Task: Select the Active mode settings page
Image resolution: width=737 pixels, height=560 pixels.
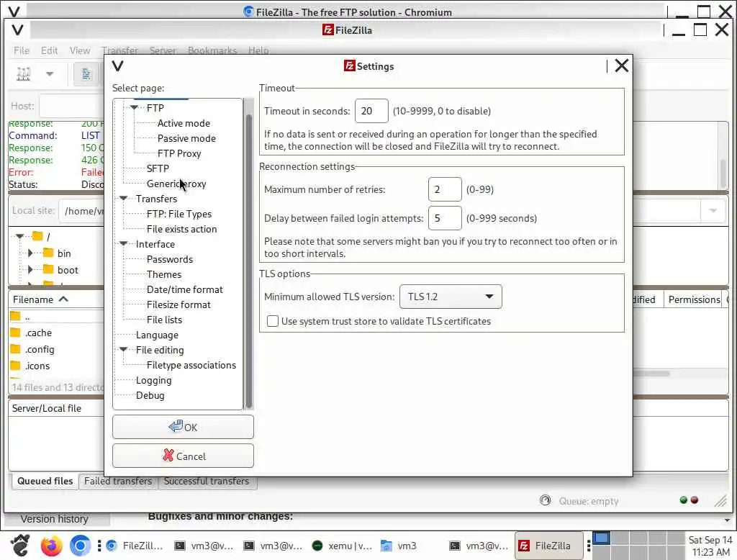Action: pyautogui.click(x=184, y=123)
